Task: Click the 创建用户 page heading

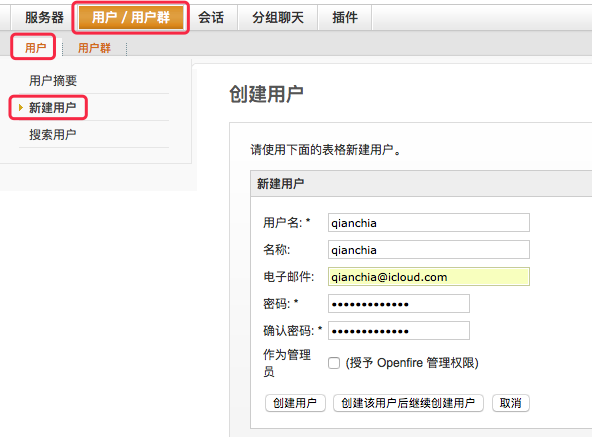Action: [x=266, y=94]
